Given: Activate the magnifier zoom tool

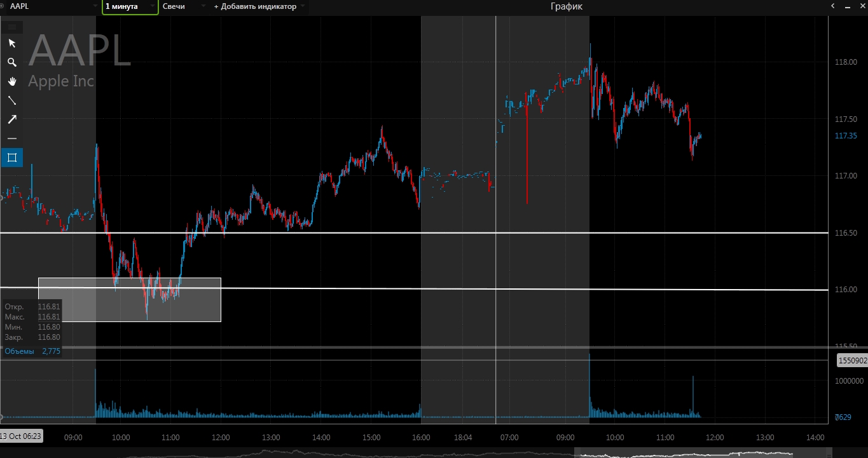Looking at the screenshot, I should click(11, 62).
